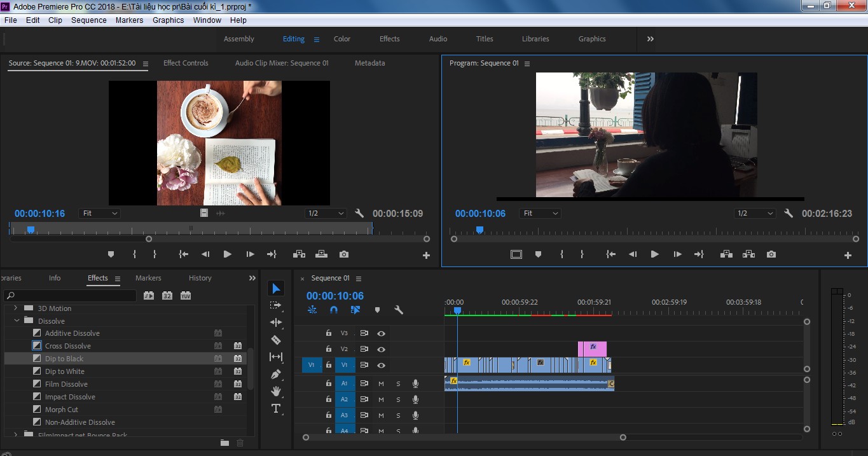Solo audio track A1
The image size is (868, 456).
[x=399, y=383]
